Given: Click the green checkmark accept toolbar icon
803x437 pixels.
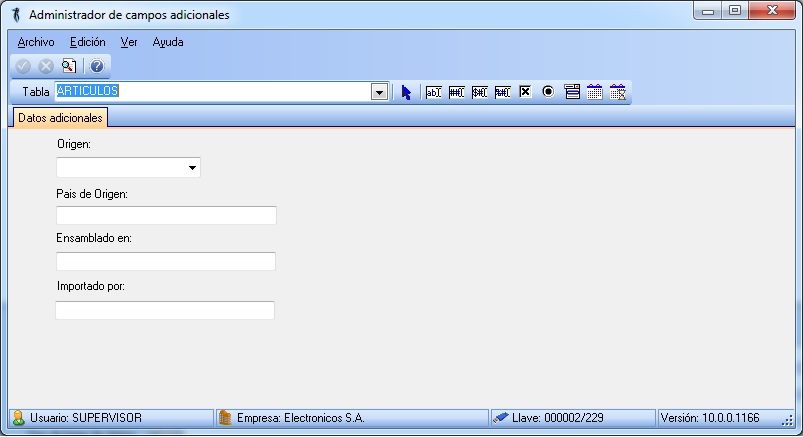Looking at the screenshot, I should point(23,66).
